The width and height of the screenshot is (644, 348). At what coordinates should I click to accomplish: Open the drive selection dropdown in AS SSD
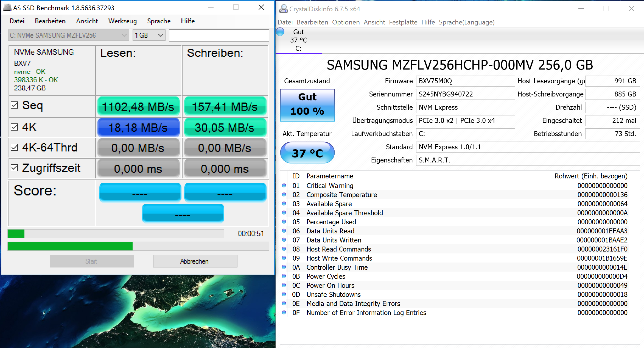point(69,35)
